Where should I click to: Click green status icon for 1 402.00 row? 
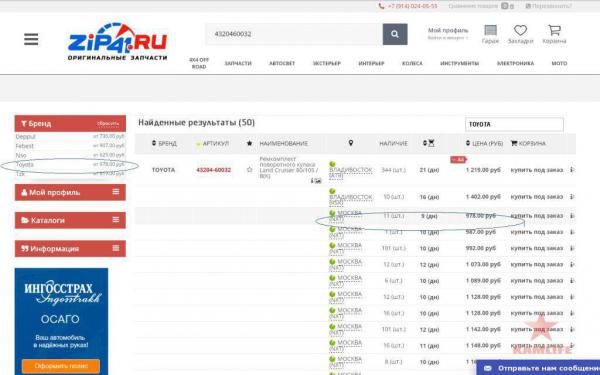[332, 191]
